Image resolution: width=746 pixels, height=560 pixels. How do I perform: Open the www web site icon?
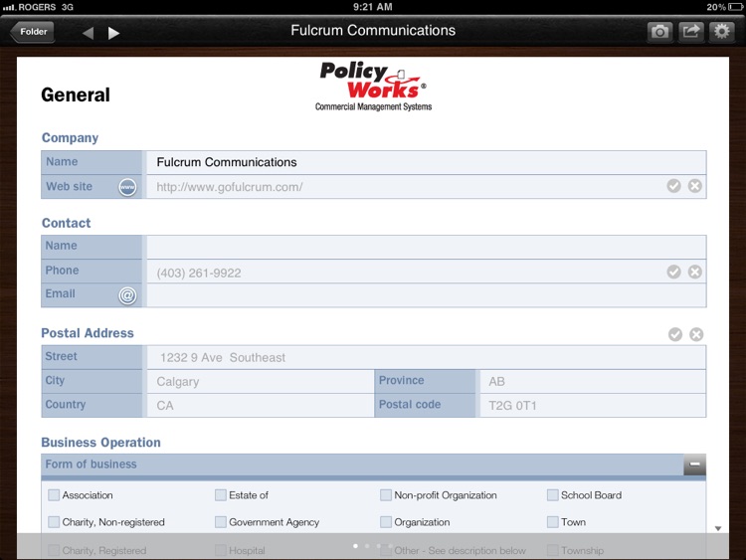127,187
